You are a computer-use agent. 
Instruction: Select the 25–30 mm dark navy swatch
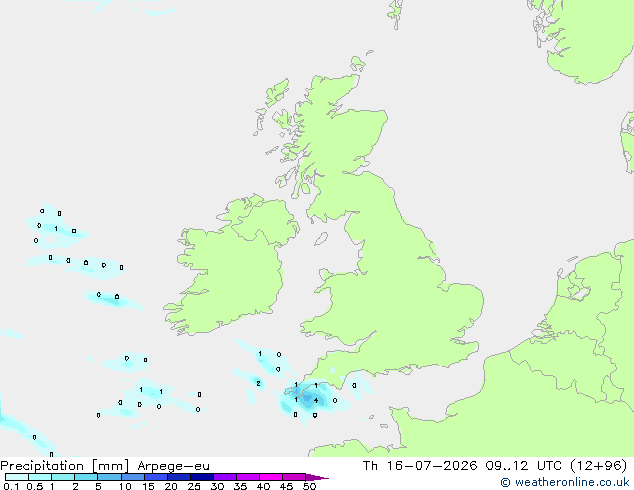tap(202, 477)
